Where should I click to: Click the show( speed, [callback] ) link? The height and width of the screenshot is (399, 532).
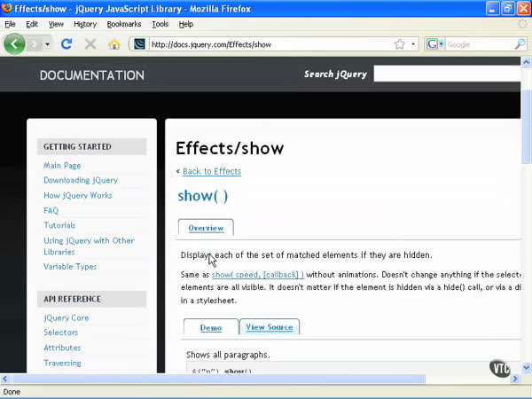point(257,275)
